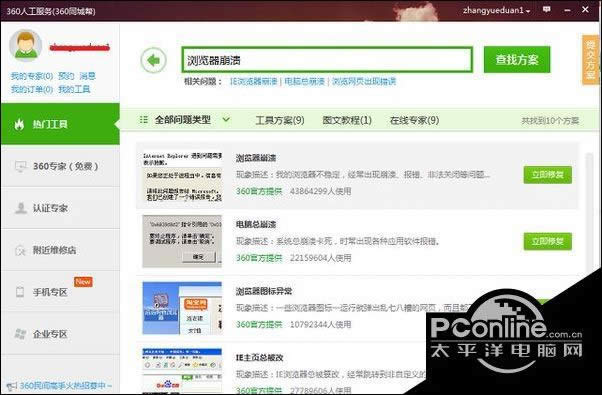Click the user avatar picture
The height and width of the screenshot is (395, 602).
pos(25,45)
